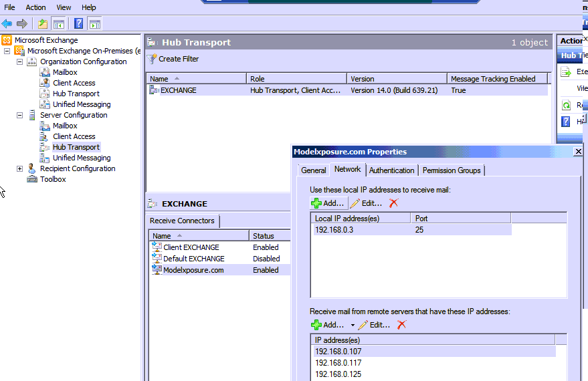Viewport: 588px width, 381px height.
Task: Select the 192.168.0.117 remote IP entry
Action: (435, 363)
